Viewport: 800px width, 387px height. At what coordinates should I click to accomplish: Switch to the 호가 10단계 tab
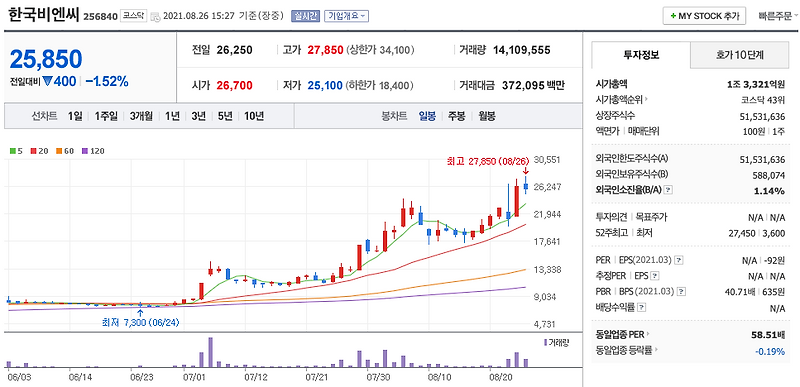click(739, 55)
